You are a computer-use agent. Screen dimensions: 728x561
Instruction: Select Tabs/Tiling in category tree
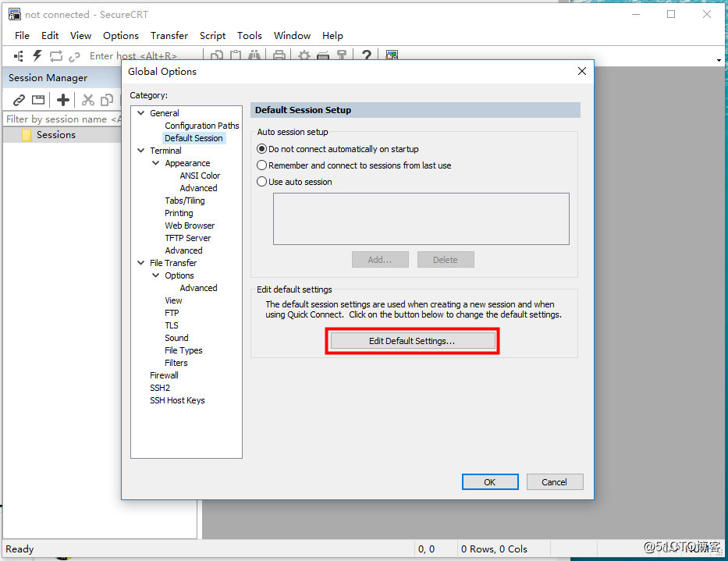184,201
